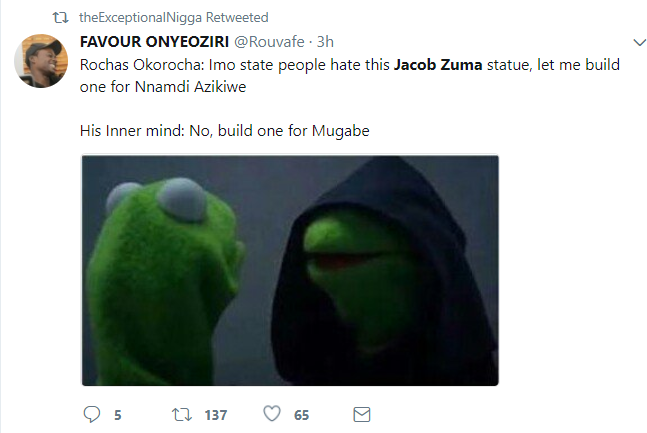
Task: Click the hooded Kermit in the meme
Action: click(x=384, y=272)
